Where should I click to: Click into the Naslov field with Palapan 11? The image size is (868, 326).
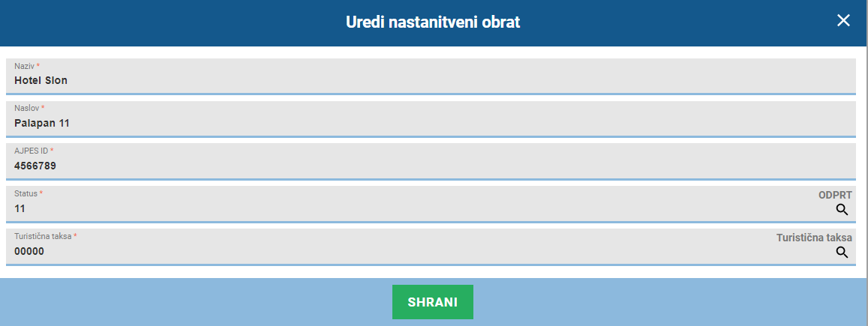431,119
